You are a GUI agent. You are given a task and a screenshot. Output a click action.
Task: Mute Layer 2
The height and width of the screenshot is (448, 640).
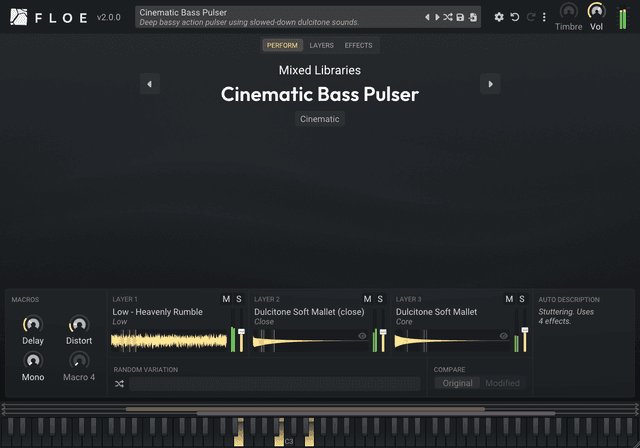367,299
